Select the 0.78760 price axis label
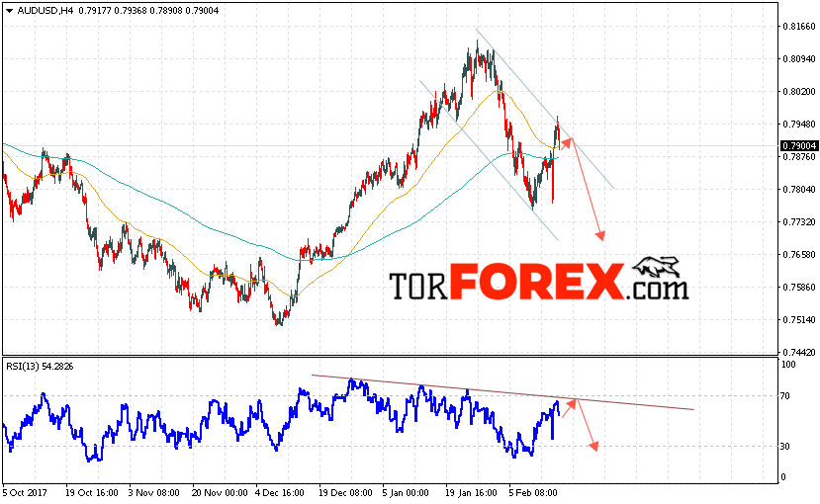Viewport: 820px width, 504px height. (799, 157)
